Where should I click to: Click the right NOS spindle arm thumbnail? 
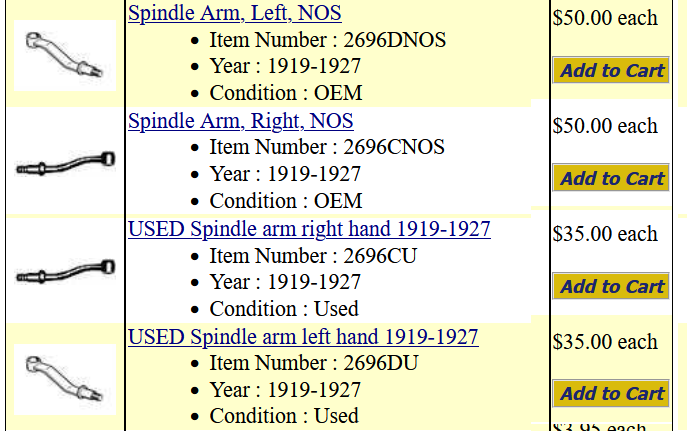(x=65, y=163)
